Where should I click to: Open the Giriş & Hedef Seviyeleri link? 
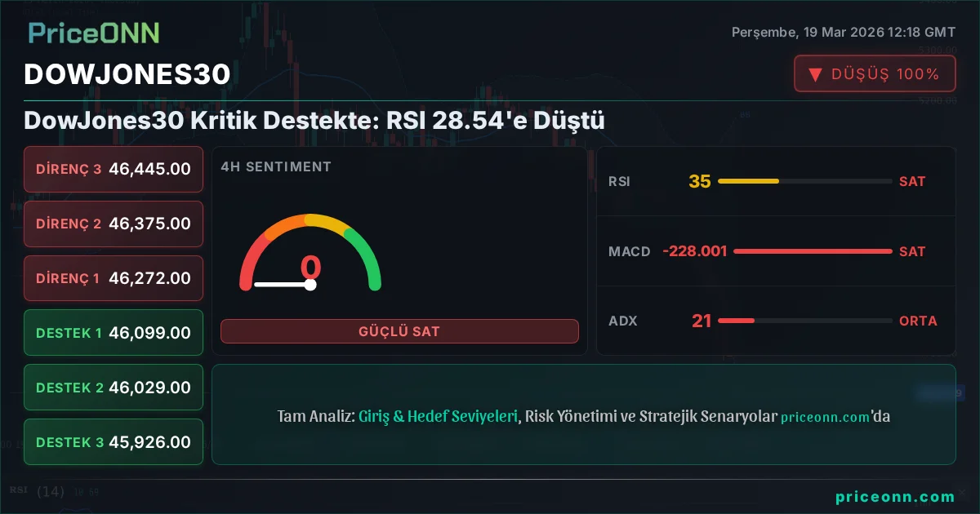pos(437,416)
